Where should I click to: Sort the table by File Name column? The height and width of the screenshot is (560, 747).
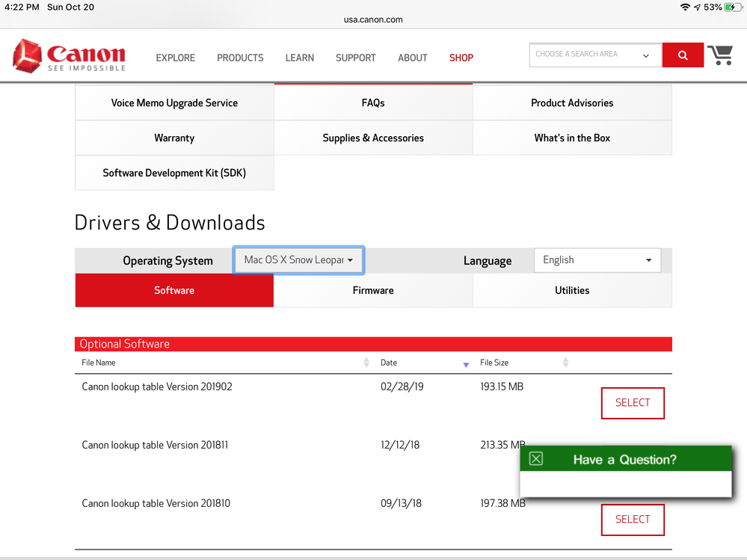click(366, 363)
